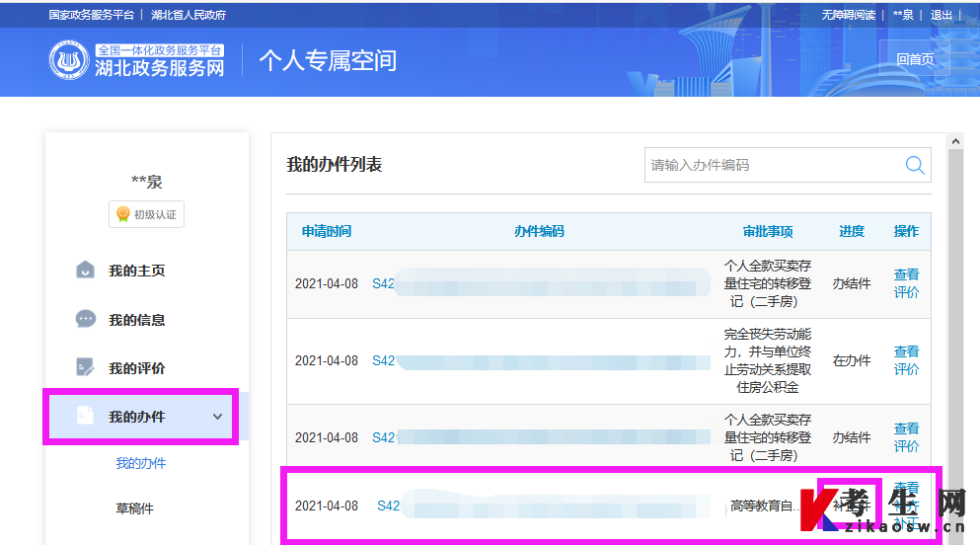Viewport: 980px width, 545px height.
Task: Click the 操作 column header
Action: pos(906,231)
